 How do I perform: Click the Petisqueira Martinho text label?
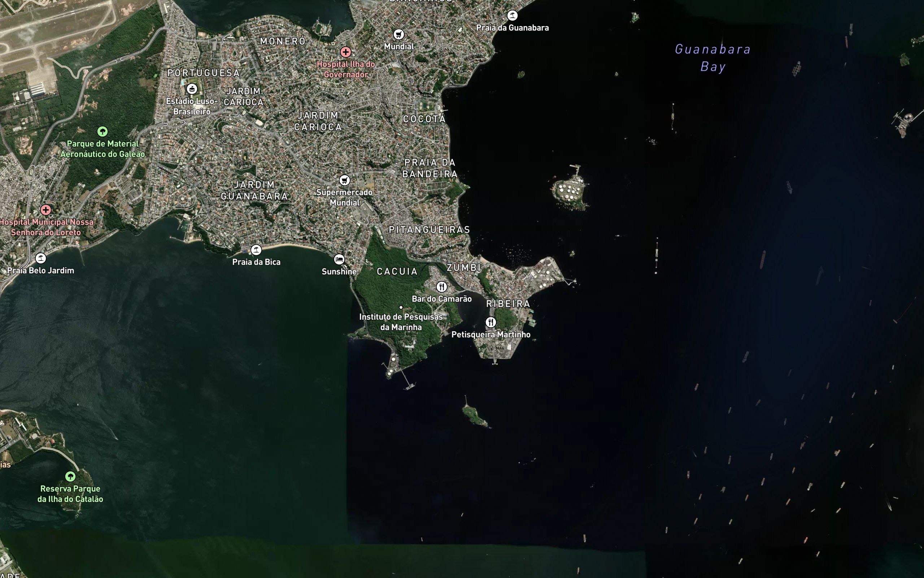(x=491, y=335)
